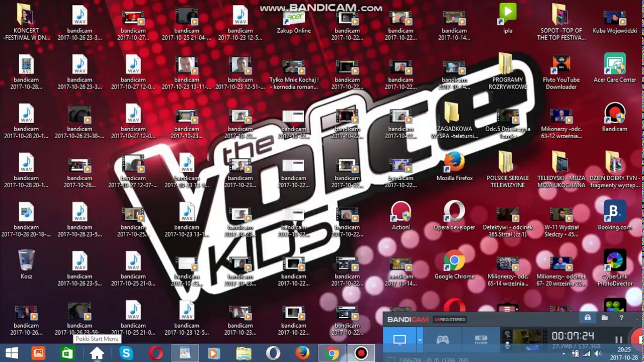
Task: Select bandicam 2017-10-25 21-04 video
Action: (x=187, y=23)
